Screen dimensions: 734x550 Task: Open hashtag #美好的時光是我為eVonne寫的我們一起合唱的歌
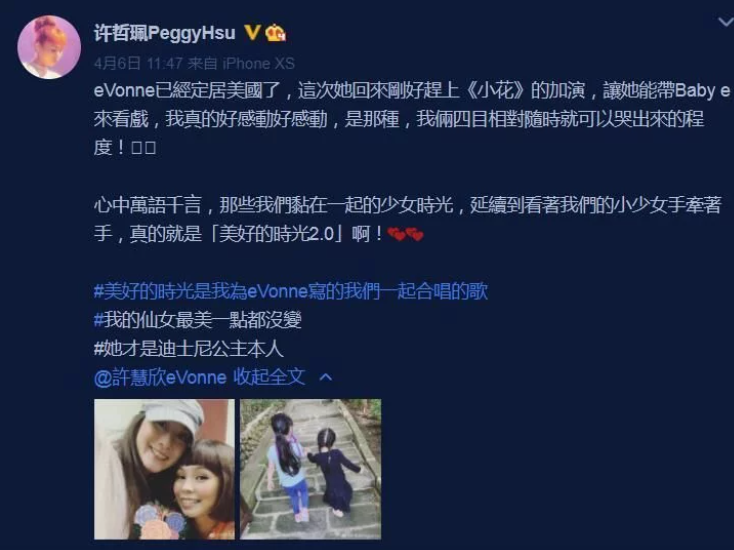coord(291,291)
